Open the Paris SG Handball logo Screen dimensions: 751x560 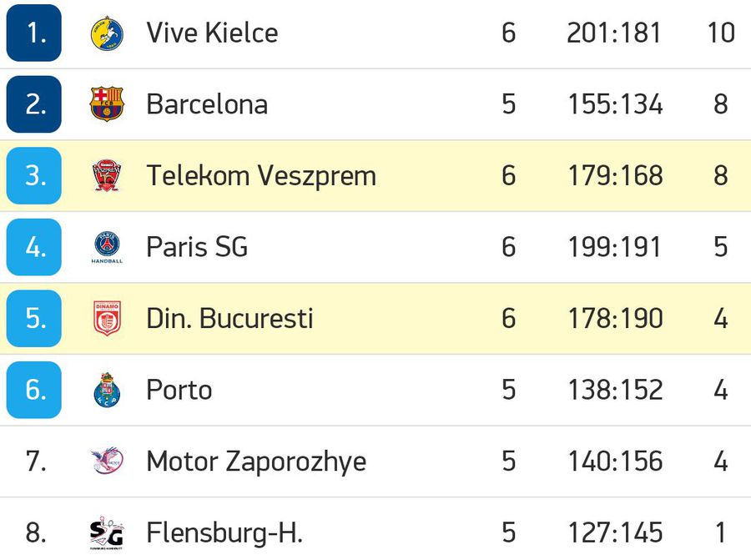tap(107, 247)
